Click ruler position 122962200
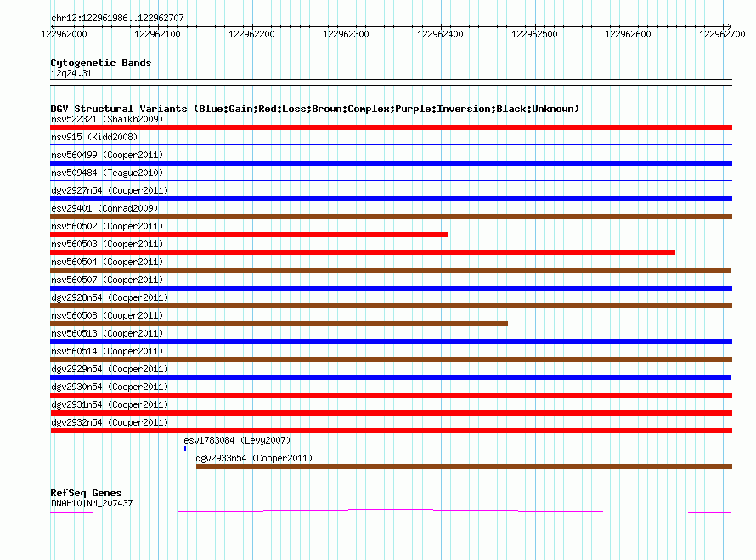The image size is (756, 560). point(251,34)
